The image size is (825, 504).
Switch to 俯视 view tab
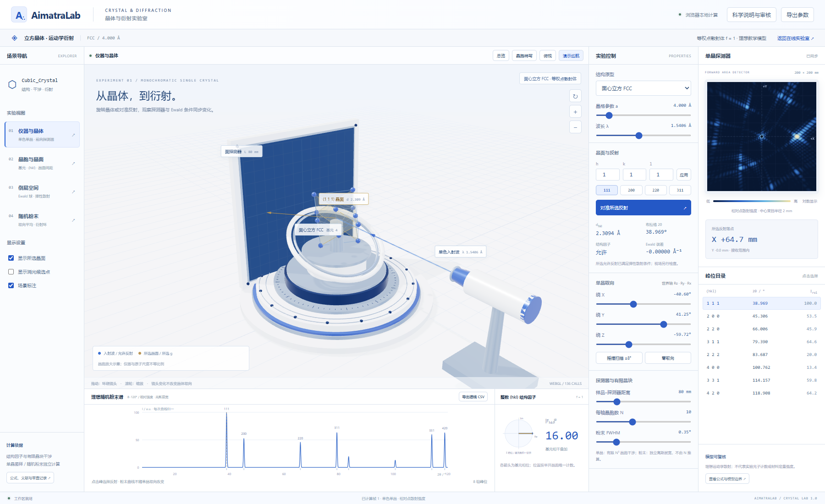point(548,55)
